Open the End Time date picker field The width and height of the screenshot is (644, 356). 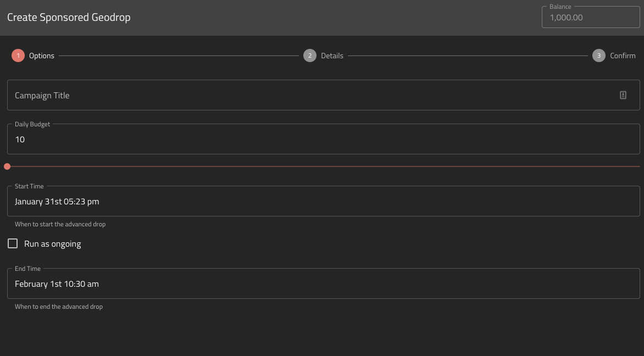tap(324, 283)
